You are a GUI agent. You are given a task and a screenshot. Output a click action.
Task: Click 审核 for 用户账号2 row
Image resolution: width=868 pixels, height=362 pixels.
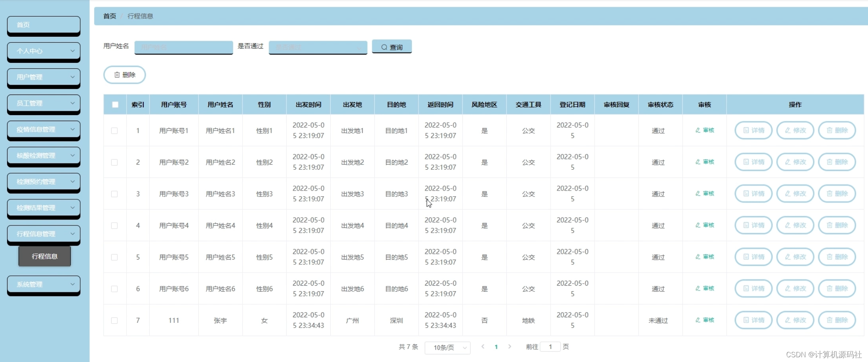[x=705, y=162]
